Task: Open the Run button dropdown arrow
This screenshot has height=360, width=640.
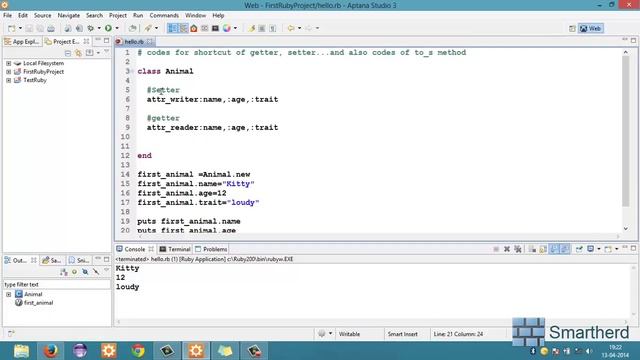Action: click(117, 28)
